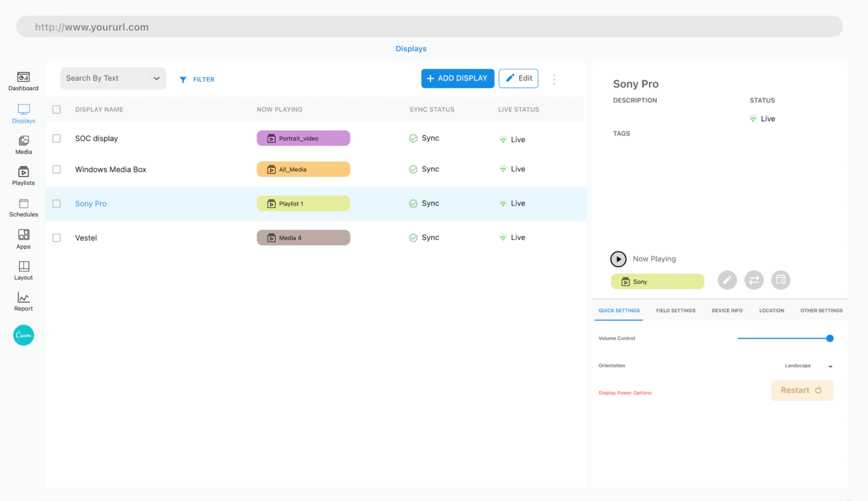Open Display Power Options

click(625, 392)
